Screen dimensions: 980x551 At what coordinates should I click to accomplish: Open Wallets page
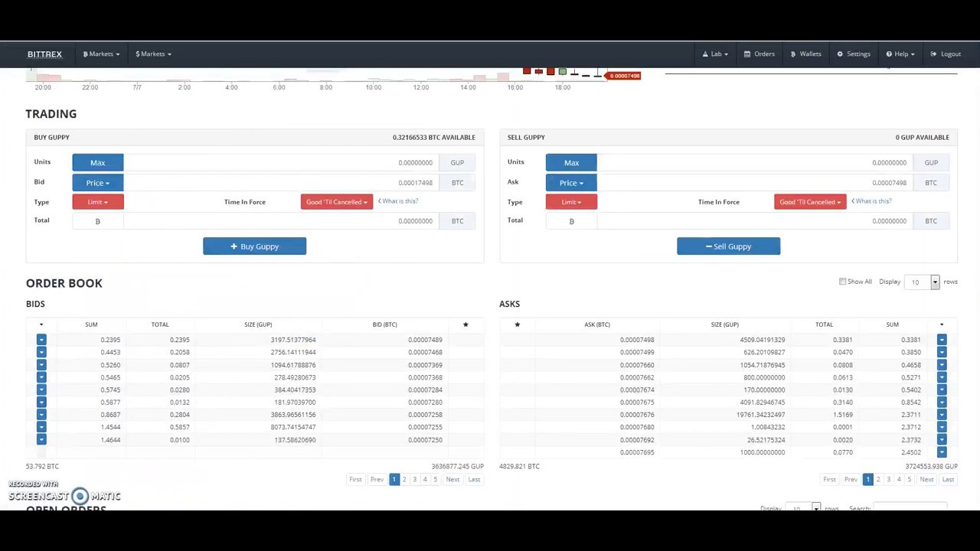click(x=805, y=54)
